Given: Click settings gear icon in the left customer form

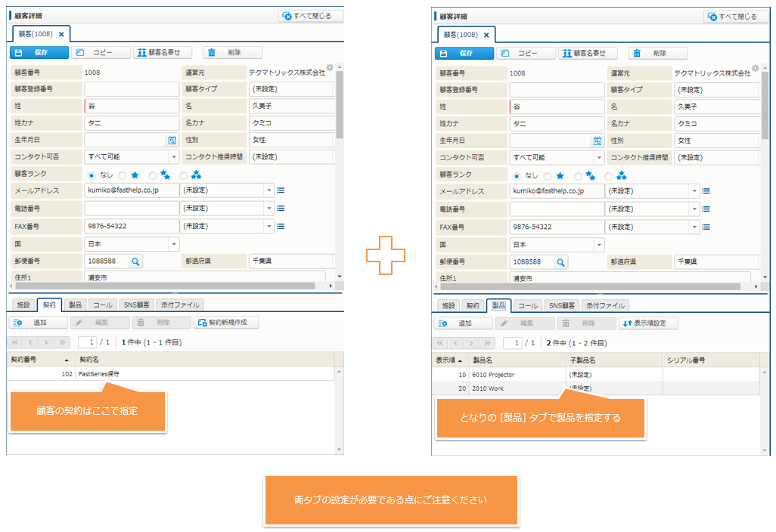Looking at the screenshot, I should [330, 68].
